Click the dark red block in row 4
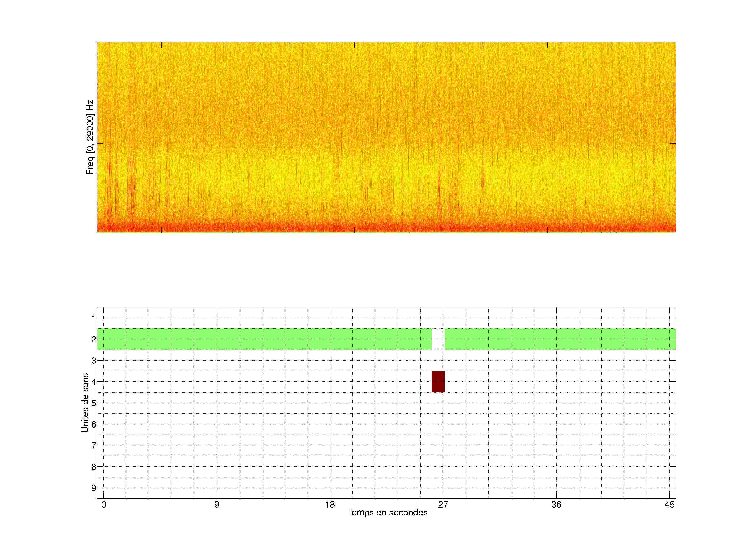 pyautogui.click(x=438, y=381)
